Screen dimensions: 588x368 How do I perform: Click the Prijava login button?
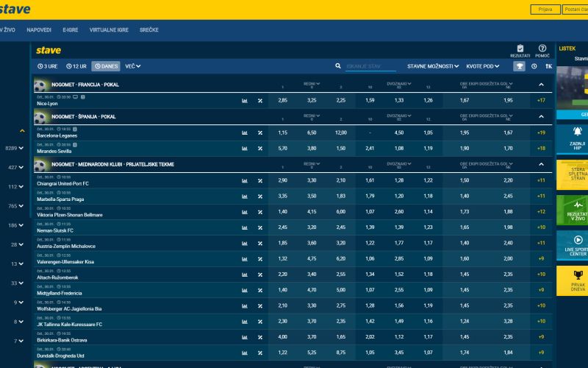[545, 10]
